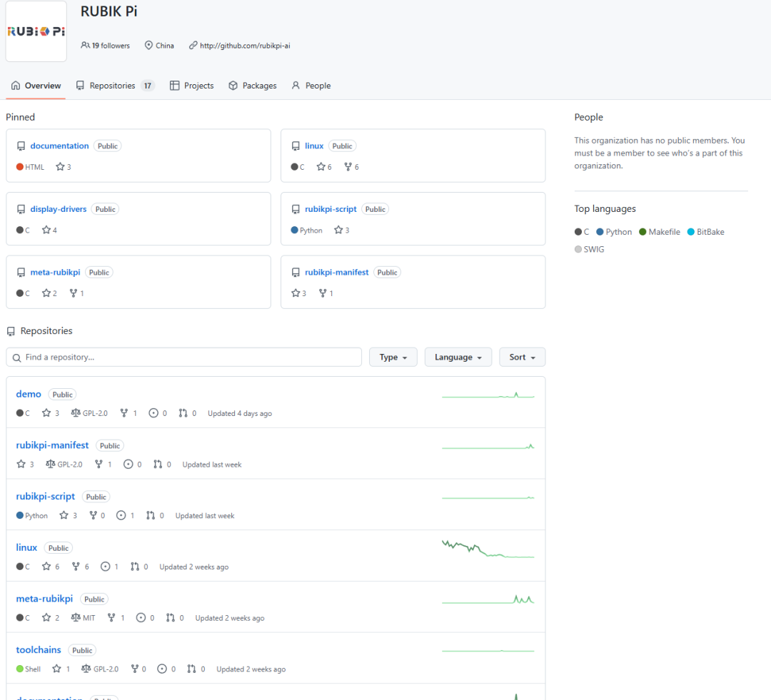Click the pull requests icon in demo row

(183, 413)
